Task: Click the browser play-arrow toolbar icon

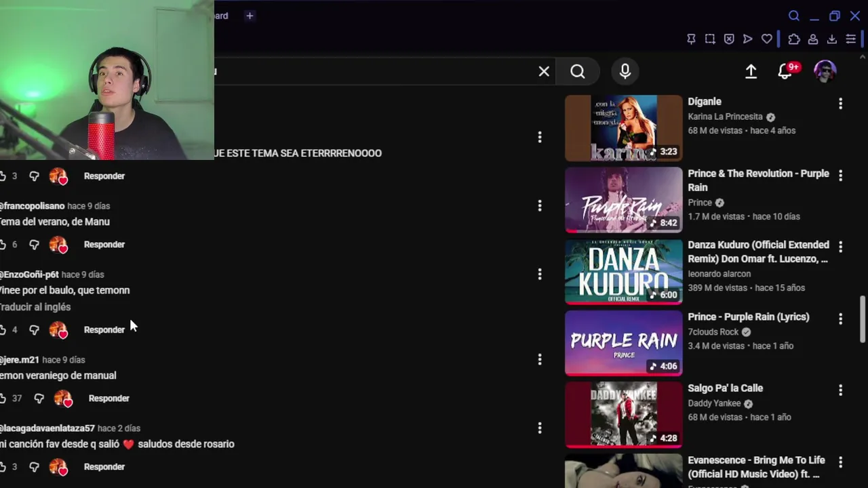Action: (748, 39)
